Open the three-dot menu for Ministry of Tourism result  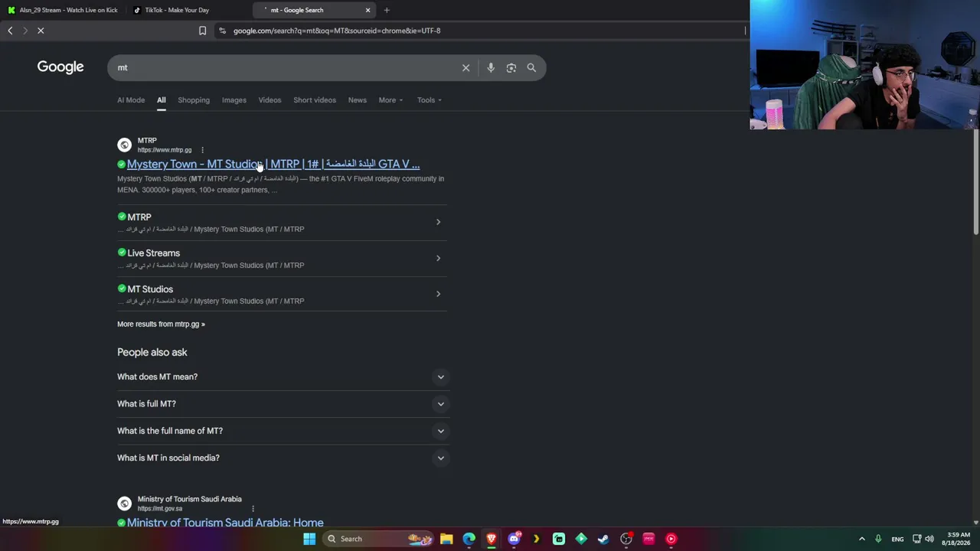click(253, 509)
